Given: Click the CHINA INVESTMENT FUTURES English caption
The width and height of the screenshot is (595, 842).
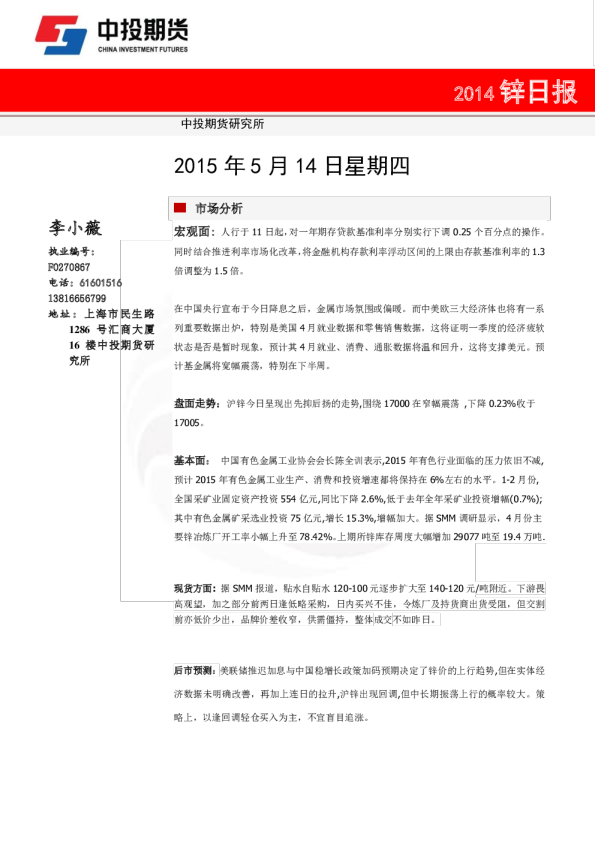Looking at the screenshot, I should click(x=143, y=49).
